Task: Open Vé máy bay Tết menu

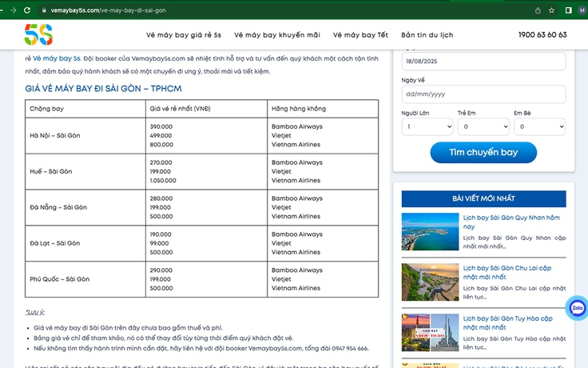Action: click(360, 35)
